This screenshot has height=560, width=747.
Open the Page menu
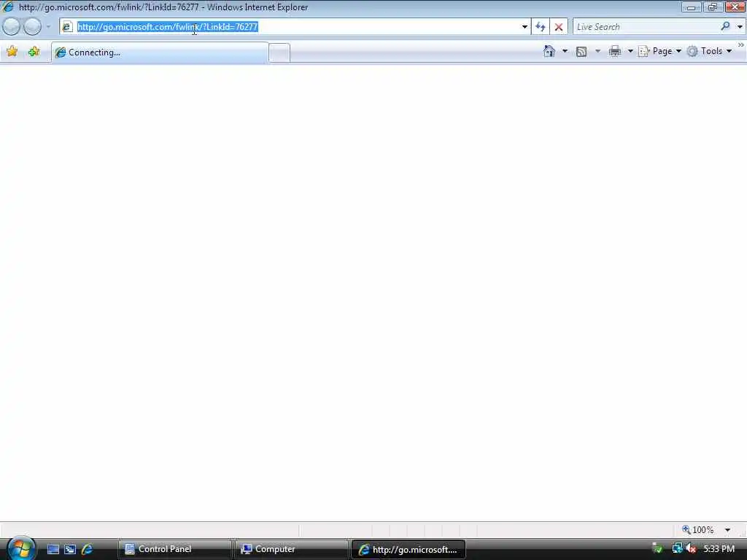click(659, 51)
